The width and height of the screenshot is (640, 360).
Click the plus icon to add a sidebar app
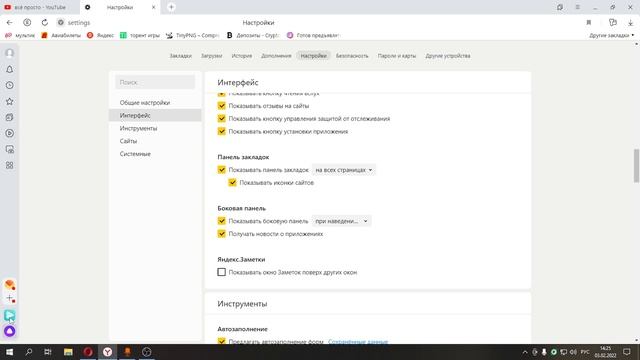pos(11,299)
